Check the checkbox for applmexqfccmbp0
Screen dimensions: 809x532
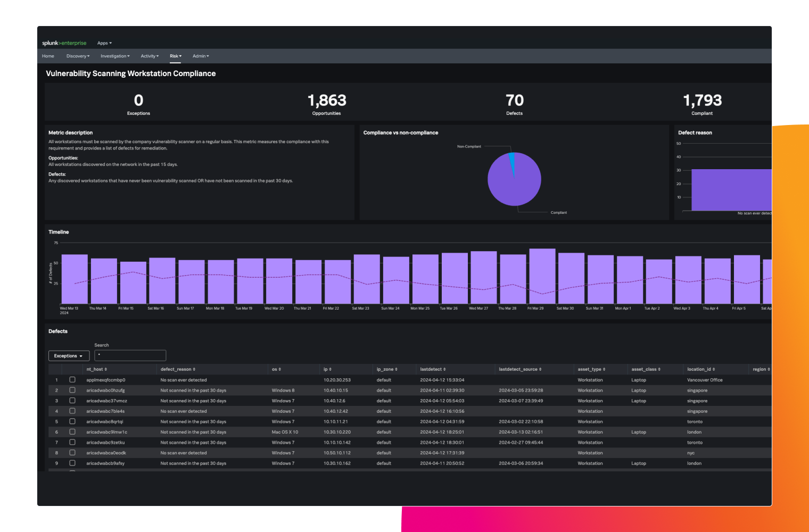(x=72, y=379)
